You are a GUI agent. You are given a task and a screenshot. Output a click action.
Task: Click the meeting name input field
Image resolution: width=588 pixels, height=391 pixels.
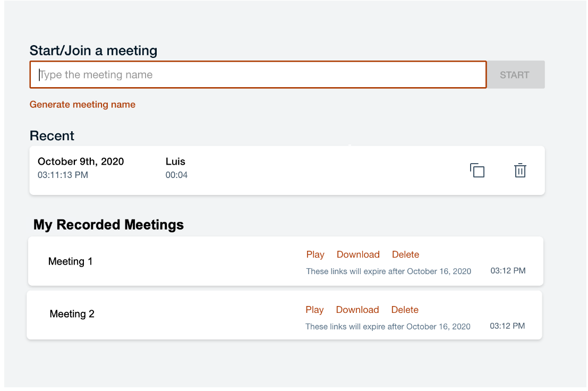(x=258, y=75)
